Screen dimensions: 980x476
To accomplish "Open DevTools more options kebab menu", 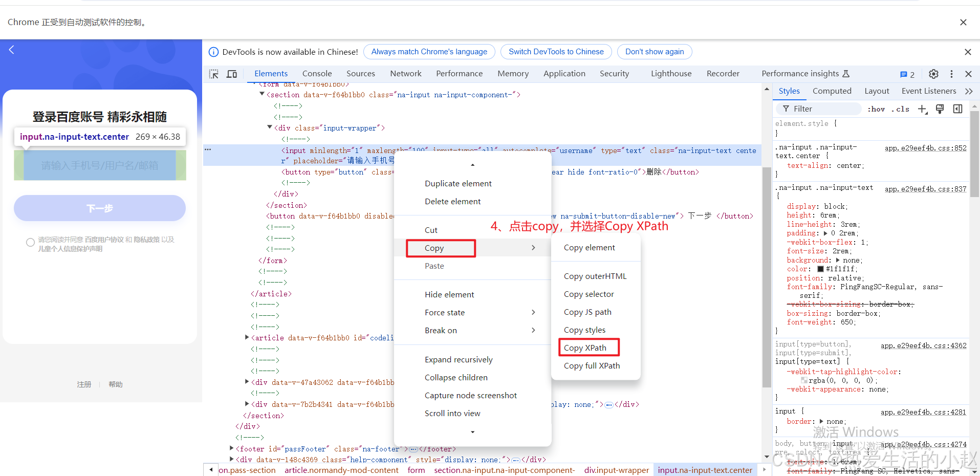I will point(951,74).
